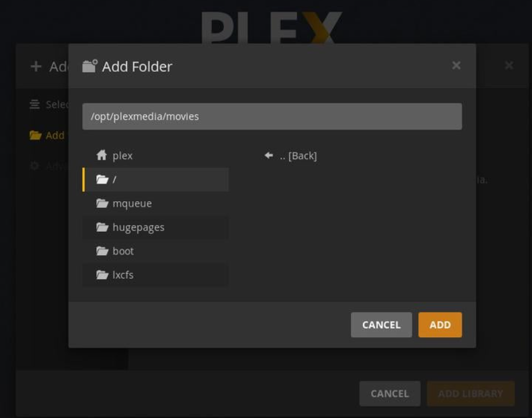Click the folder path input field

pos(272,116)
